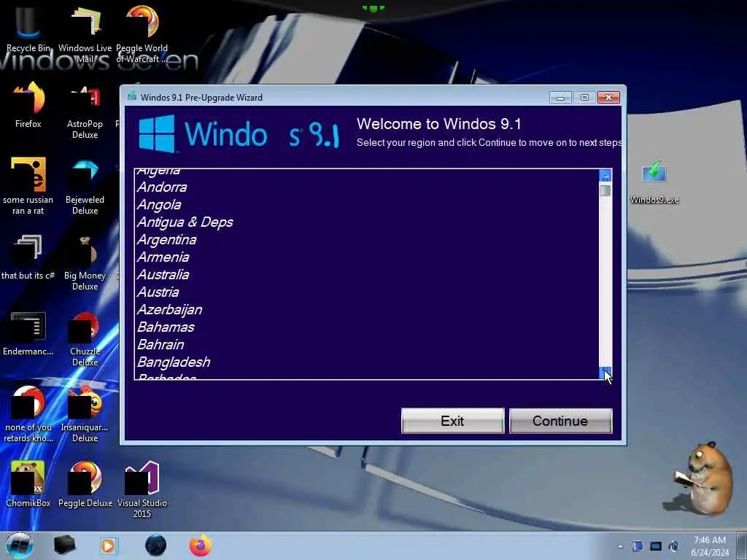The height and width of the screenshot is (560, 747).
Task: Open the taskbar clock and date
Action: (x=710, y=546)
